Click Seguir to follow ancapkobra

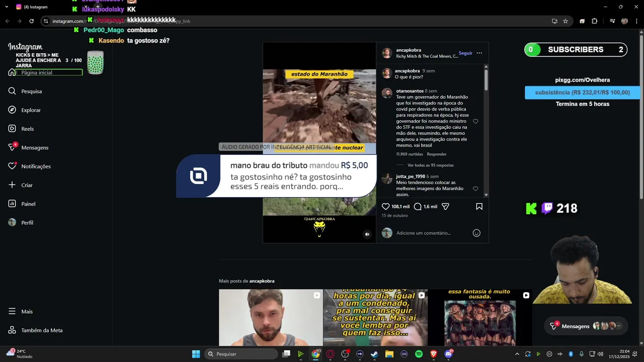[x=465, y=53]
